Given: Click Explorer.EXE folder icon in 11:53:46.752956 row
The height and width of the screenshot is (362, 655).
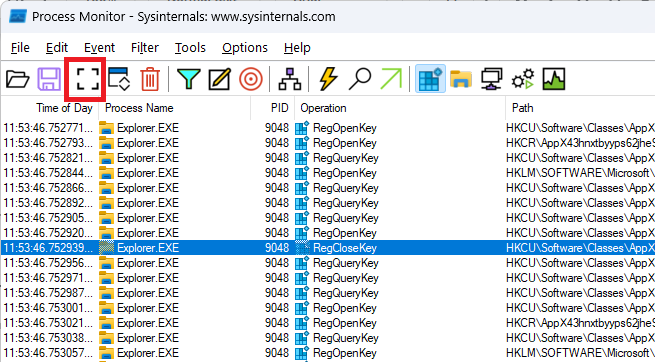Looking at the screenshot, I should (107, 263).
